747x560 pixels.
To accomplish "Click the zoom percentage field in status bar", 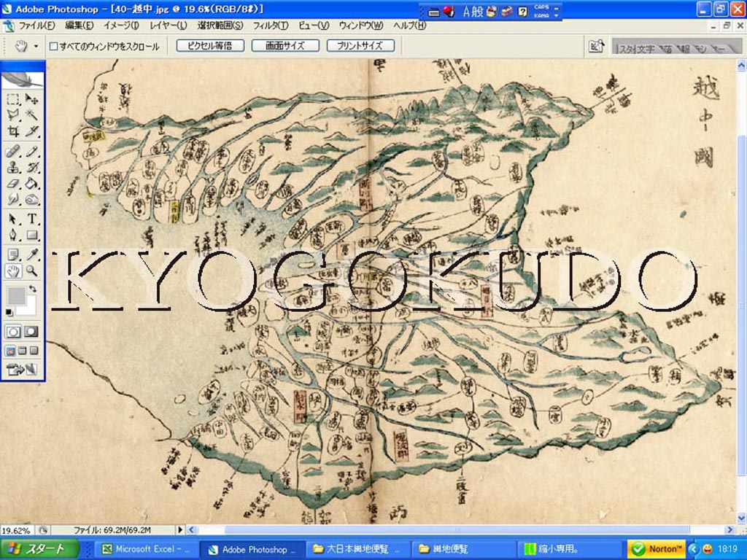I will 16,530.
